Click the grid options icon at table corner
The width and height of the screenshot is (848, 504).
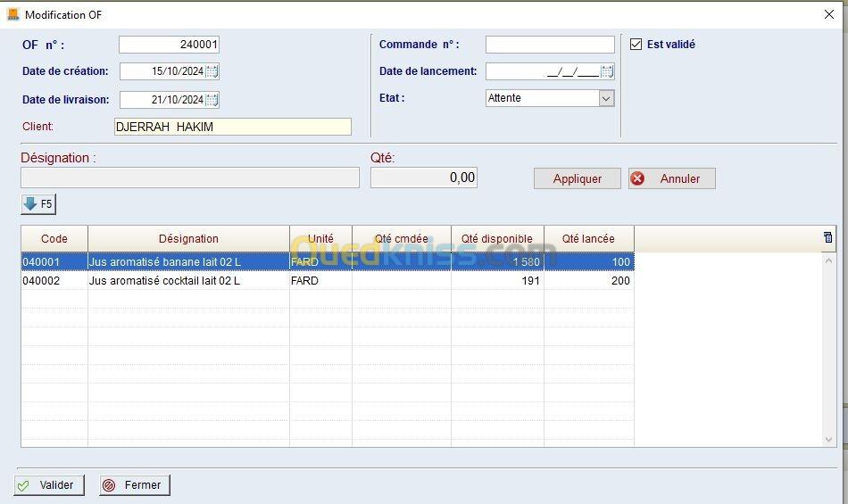coord(827,237)
